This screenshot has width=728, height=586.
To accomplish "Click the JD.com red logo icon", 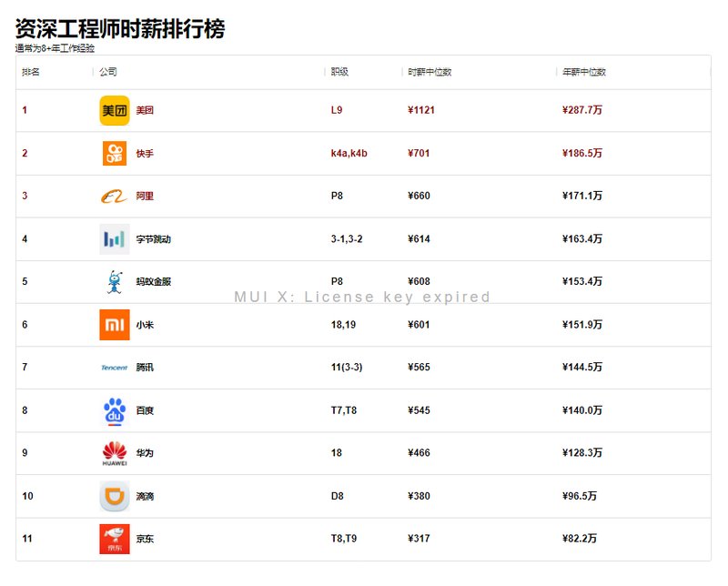I will click(115, 539).
